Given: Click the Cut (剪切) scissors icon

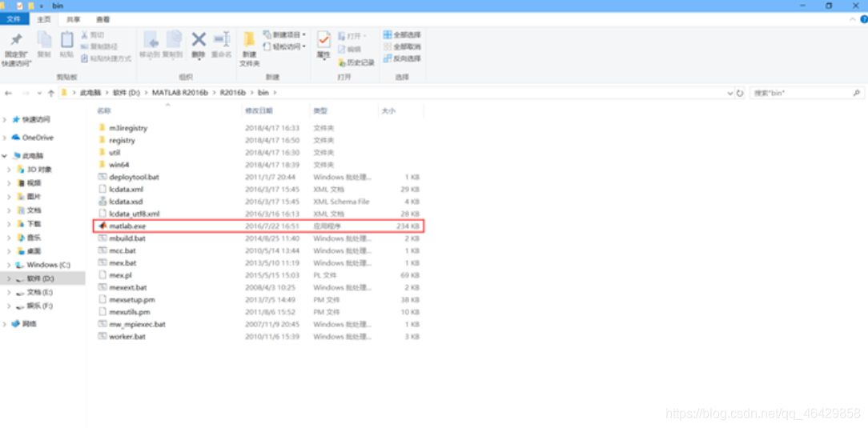Looking at the screenshot, I should pyautogui.click(x=85, y=35).
